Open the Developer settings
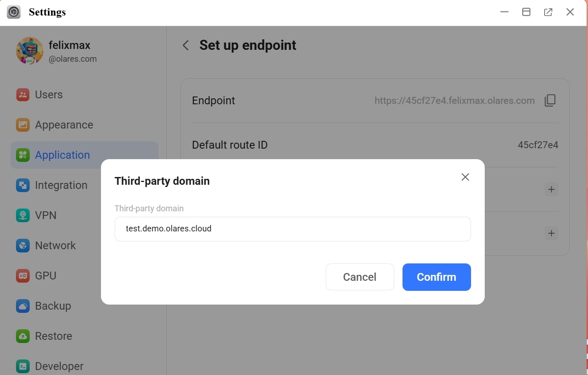This screenshot has width=588, height=375. 59,366
